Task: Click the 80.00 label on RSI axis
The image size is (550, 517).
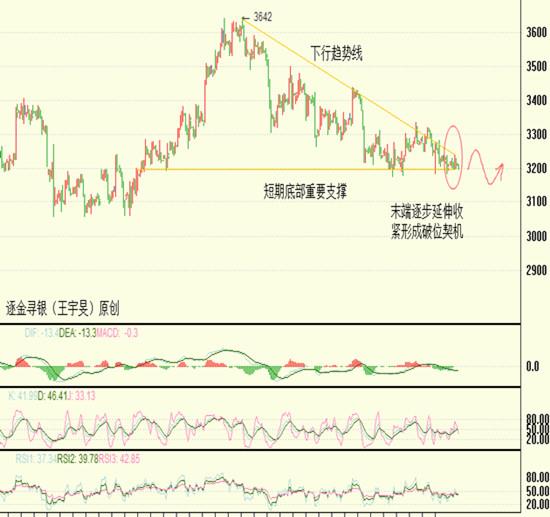Action: tap(538, 477)
